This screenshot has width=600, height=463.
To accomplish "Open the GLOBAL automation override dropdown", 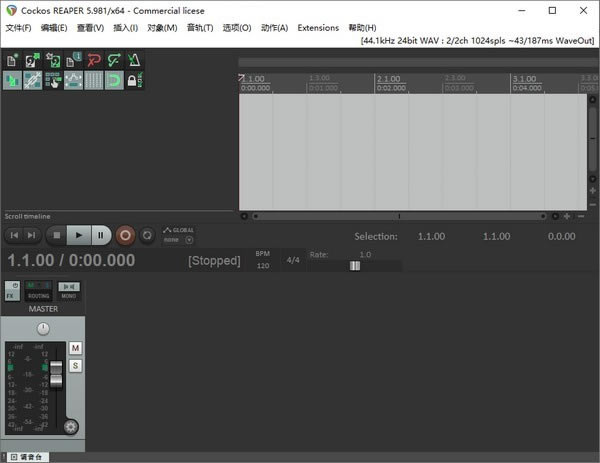I will pos(179,234).
